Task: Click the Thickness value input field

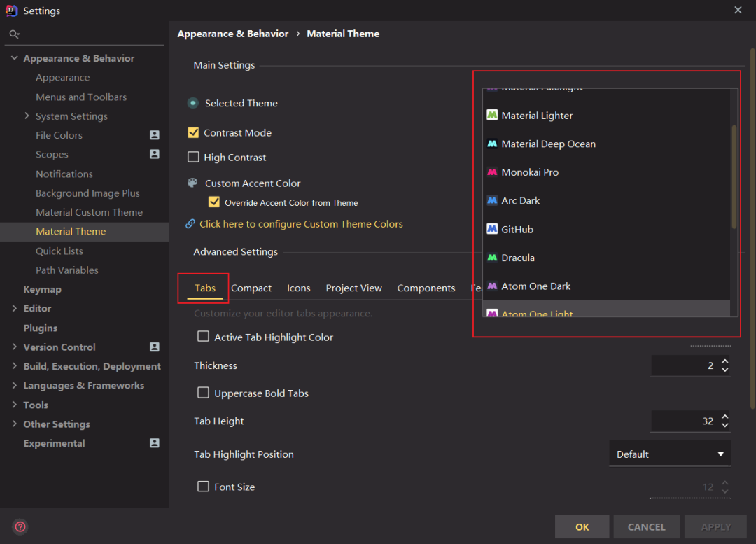Action: point(684,365)
